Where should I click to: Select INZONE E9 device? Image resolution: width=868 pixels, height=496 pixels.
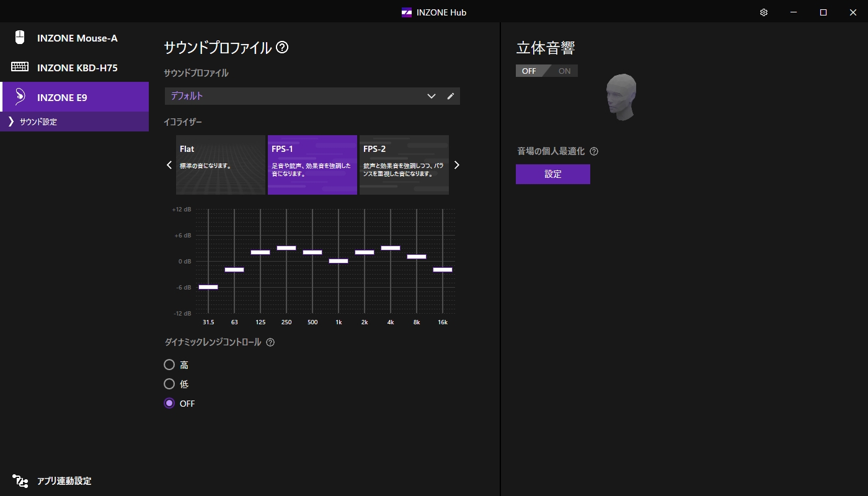click(x=74, y=97)
